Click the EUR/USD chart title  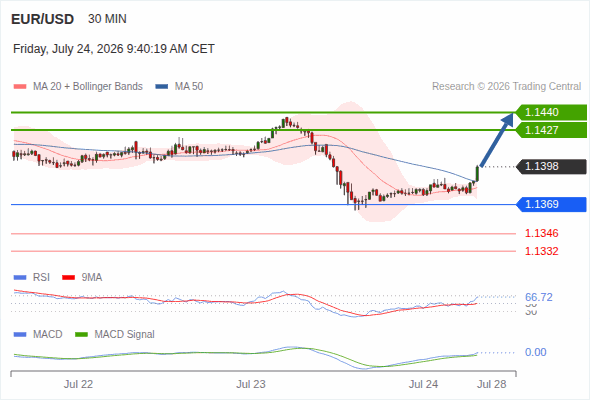43,19
